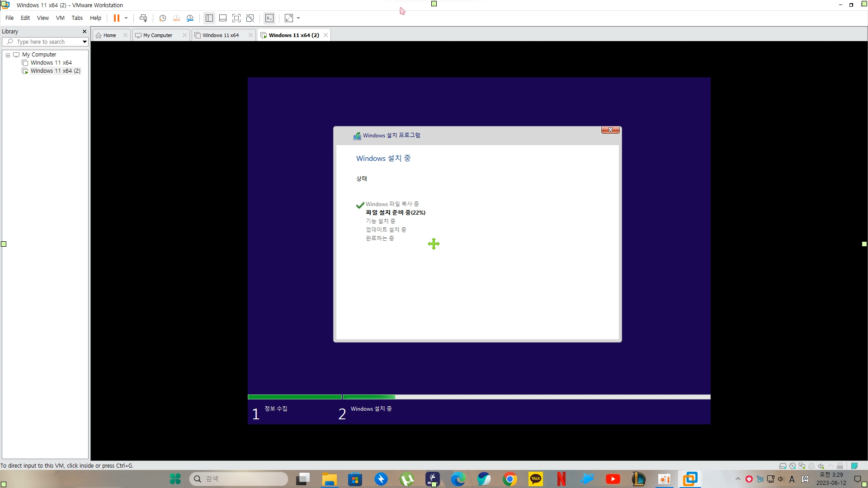Enter full screen mode icon
Viewport: 868px width, 488px height.
236,18
